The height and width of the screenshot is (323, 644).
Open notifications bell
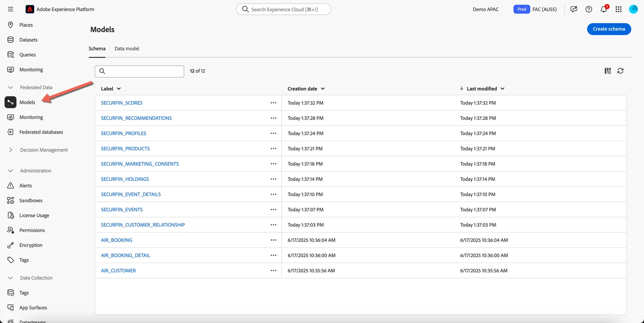tap(604, 9)
